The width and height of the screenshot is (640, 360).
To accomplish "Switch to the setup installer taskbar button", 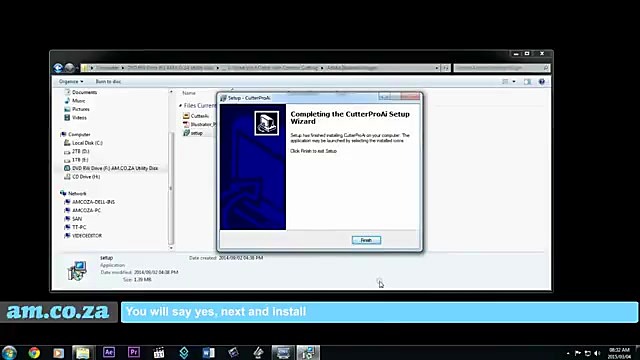I will point(308,353).
